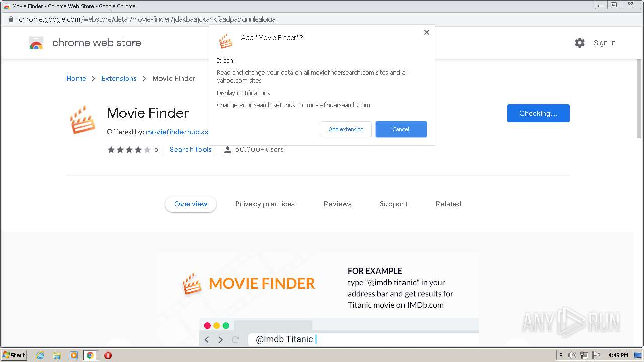Viewport: 644px width, 362px height.
Task: Select the Overview tab
Action: pyautogui.click(x=191, y=204)
